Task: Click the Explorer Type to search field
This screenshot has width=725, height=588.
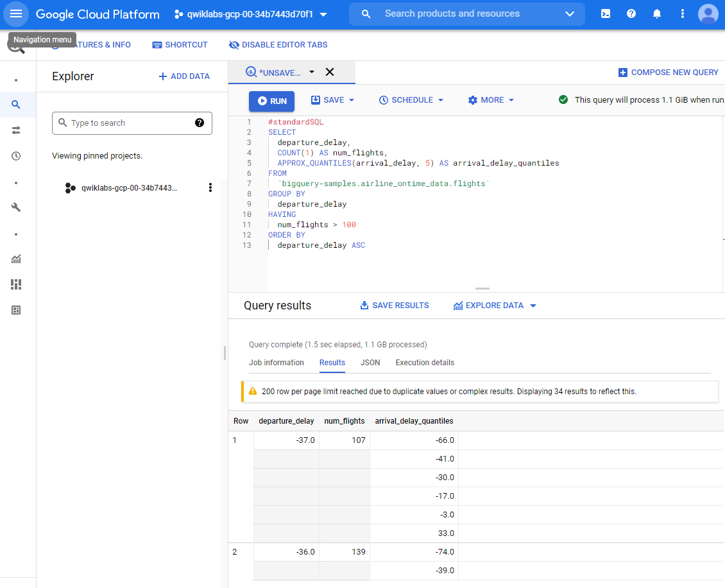Action: click(132, 123)
